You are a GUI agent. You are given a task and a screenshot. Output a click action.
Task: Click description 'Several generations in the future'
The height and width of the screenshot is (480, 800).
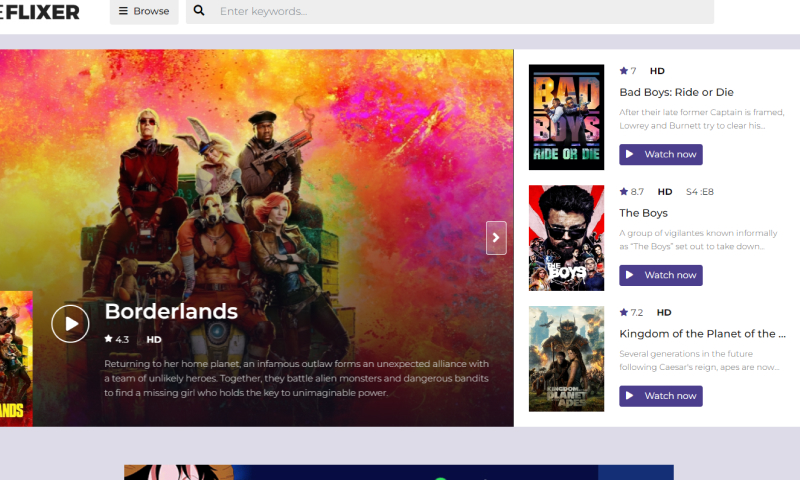(x=699, y=360)
